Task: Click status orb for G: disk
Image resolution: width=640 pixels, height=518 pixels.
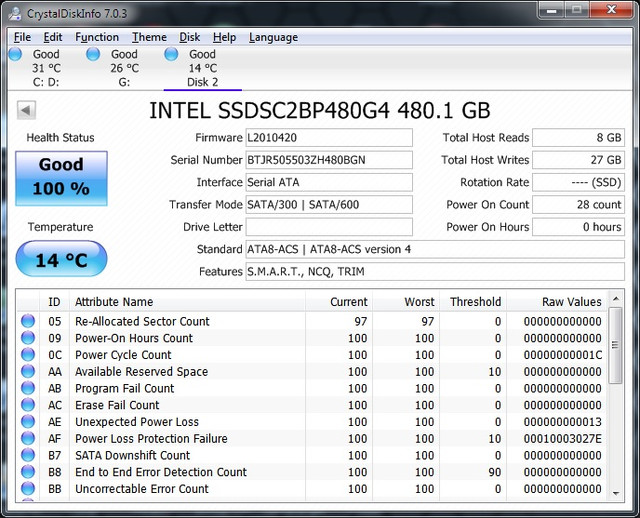Action: tap(93, 54)
